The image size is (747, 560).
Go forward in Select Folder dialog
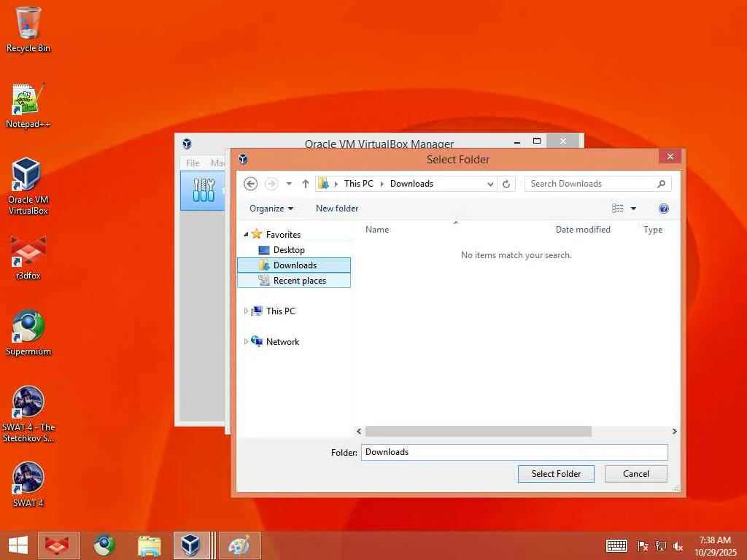point(271,184)
